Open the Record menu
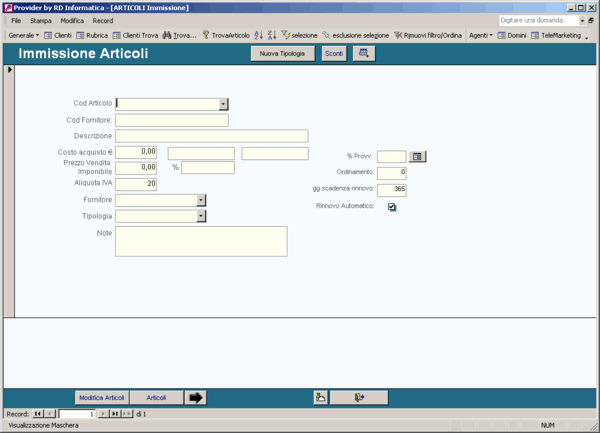Screen dimensions: 600x433 (x=103, y=21)
